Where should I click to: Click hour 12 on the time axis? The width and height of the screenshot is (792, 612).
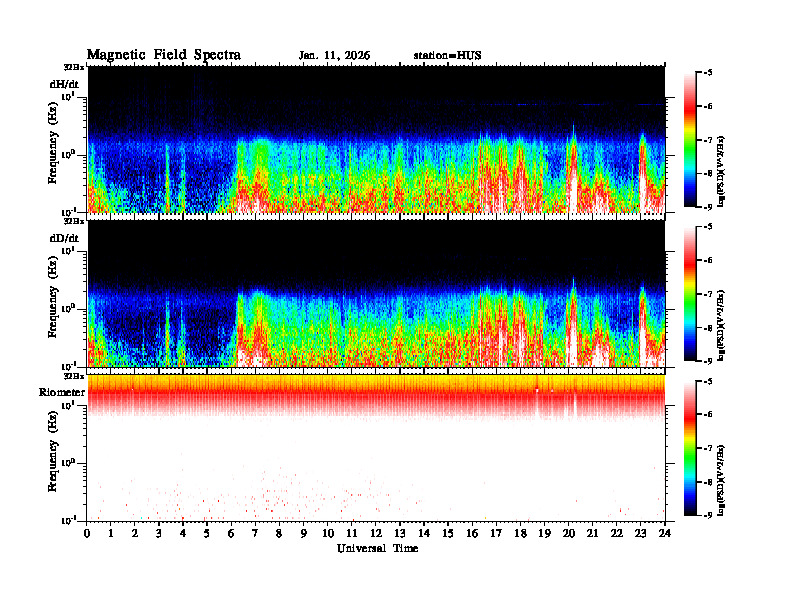coord(376,533)
